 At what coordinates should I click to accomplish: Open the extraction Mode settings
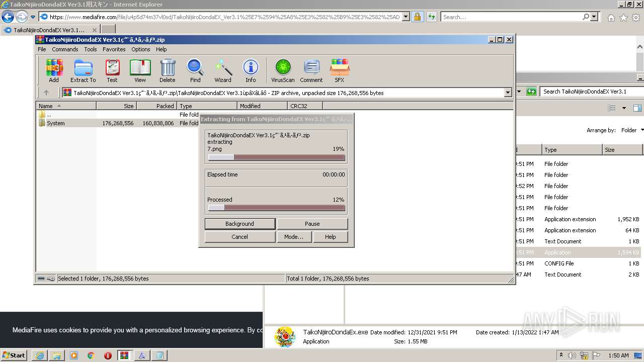(294, 237)
